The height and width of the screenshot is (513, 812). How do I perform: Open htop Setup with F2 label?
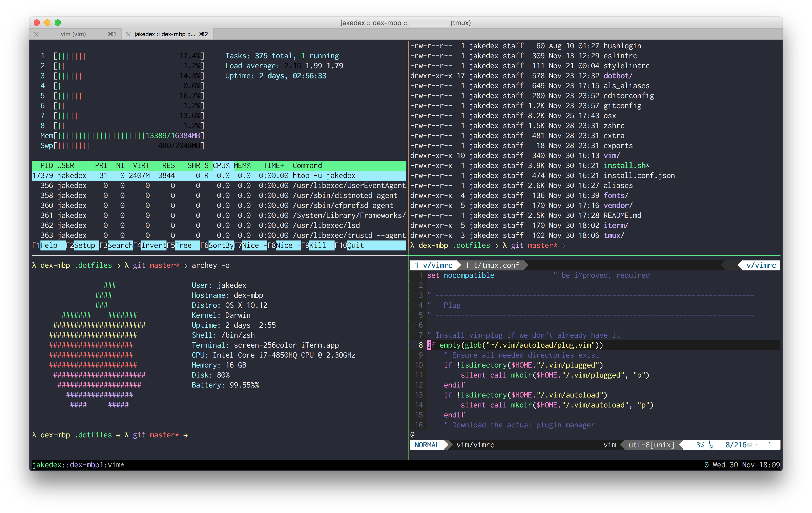[x=86, y=245]
